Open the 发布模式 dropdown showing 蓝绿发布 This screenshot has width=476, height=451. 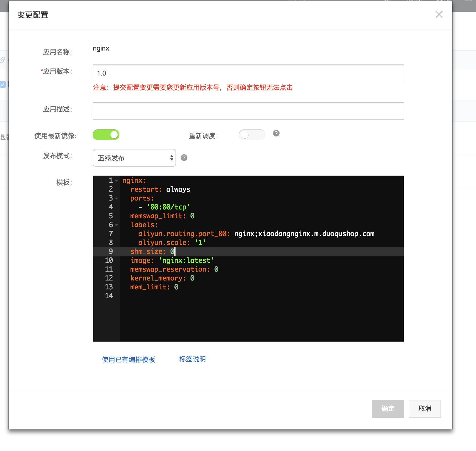click(134, 158)
